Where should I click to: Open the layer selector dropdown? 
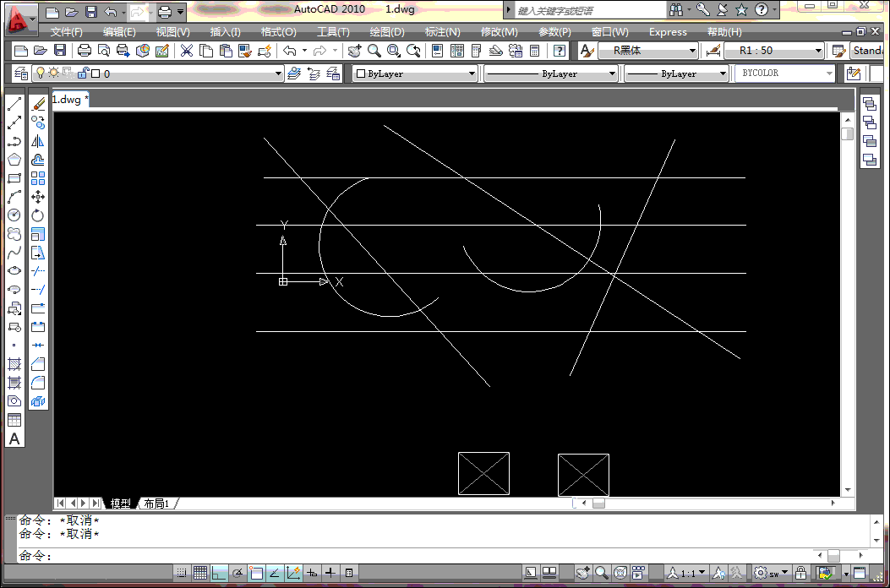(x=158, y=73)
